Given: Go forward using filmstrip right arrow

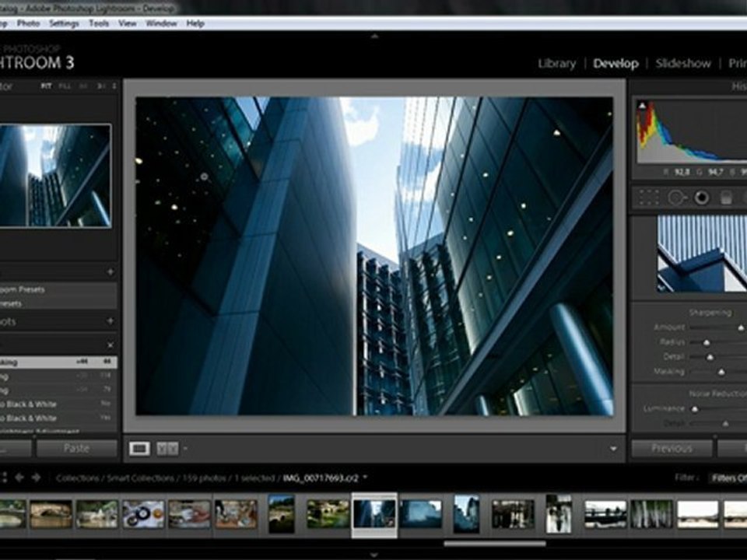Looking at the screenshot, I should tap(37, 477).
